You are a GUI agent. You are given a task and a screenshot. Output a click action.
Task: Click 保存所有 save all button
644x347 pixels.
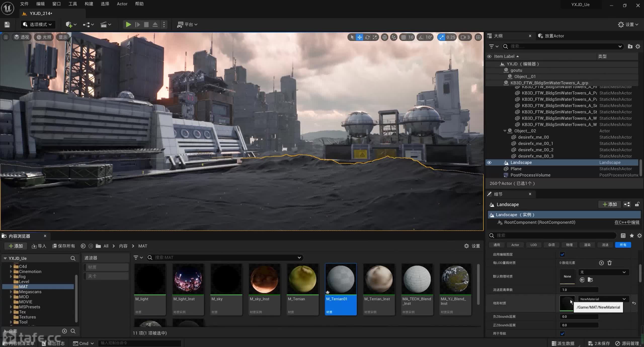click(64, 246)
